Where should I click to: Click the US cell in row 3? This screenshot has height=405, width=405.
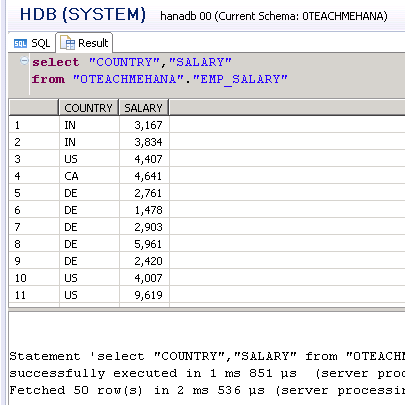tap(89, 159)
